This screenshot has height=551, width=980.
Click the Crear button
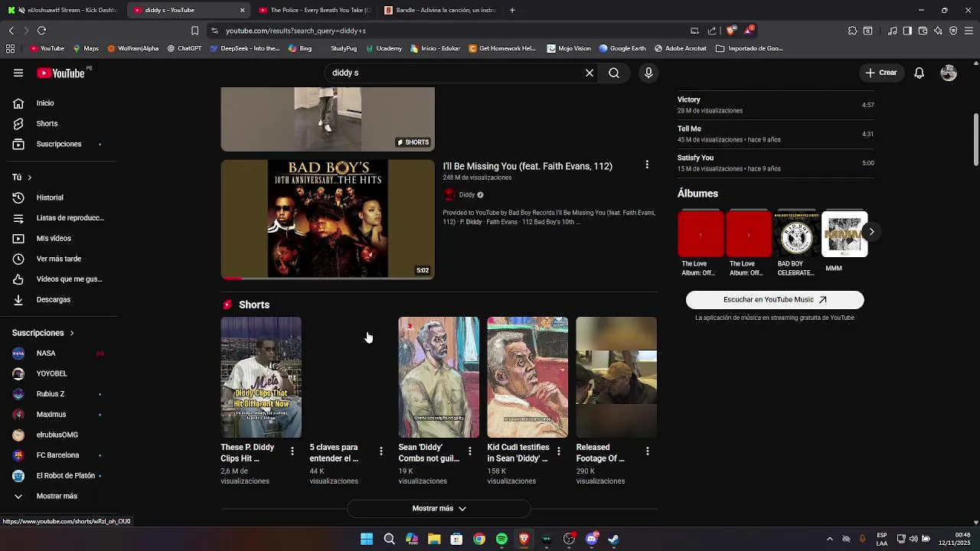pos(880,73)
